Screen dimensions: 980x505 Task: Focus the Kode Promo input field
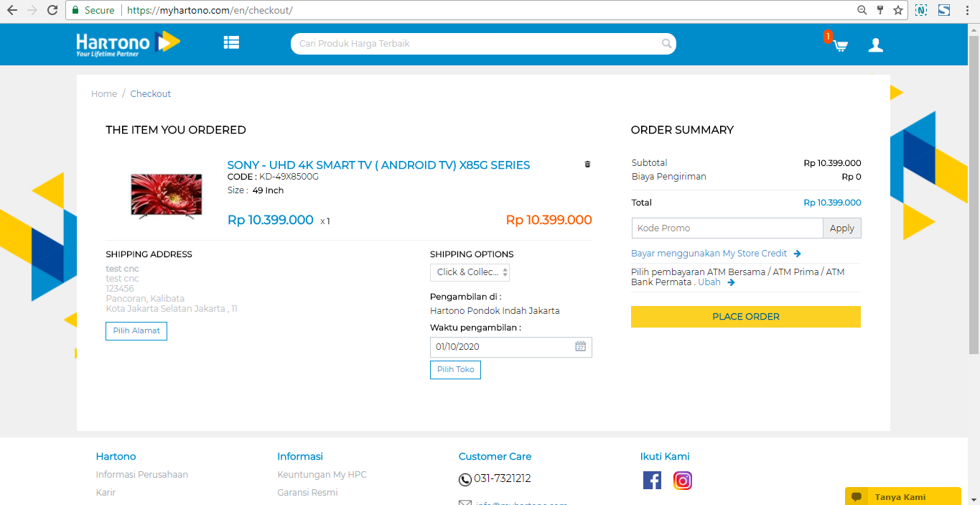point(727,228)
